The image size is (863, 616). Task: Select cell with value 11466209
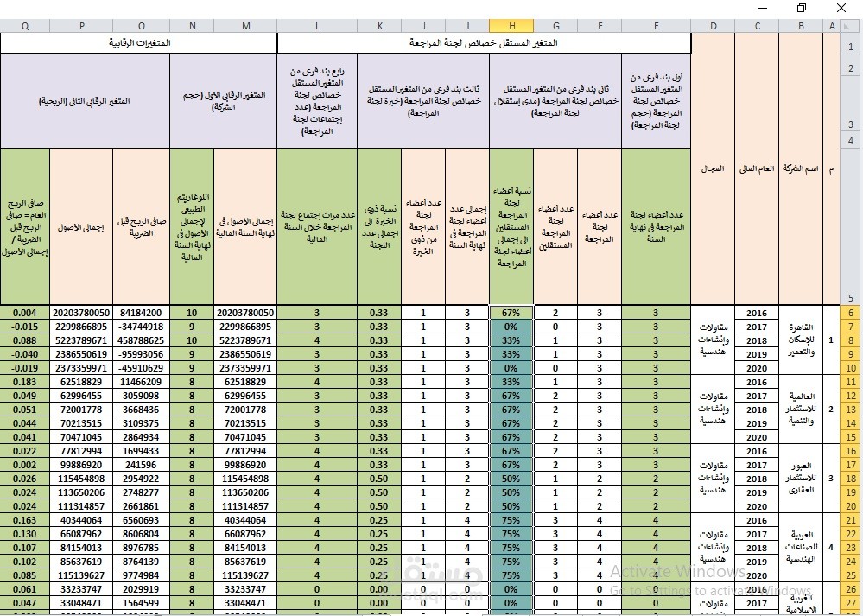point(142,382)
